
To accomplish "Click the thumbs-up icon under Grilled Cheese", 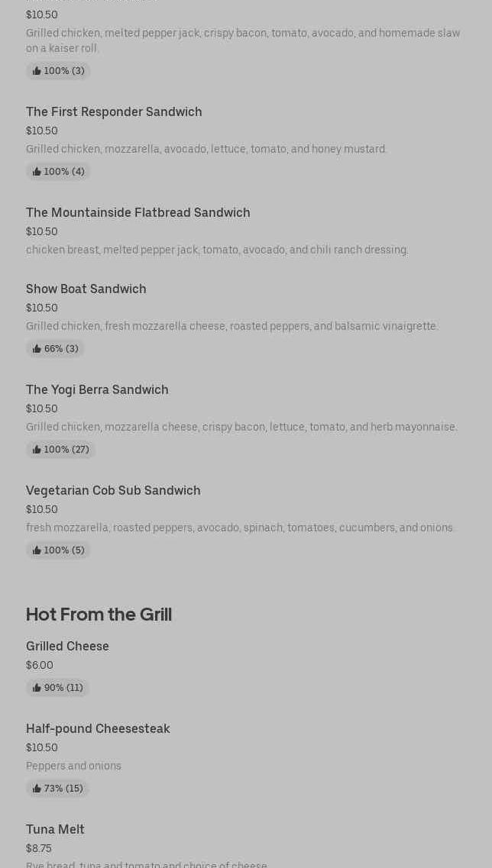I will pyautogui.click(x=37, y=688).
